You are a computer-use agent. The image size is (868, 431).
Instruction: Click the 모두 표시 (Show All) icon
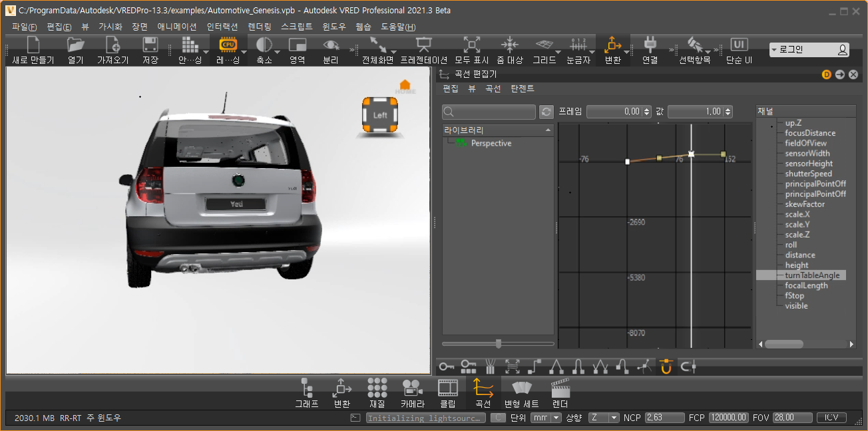tap(471, 46)
